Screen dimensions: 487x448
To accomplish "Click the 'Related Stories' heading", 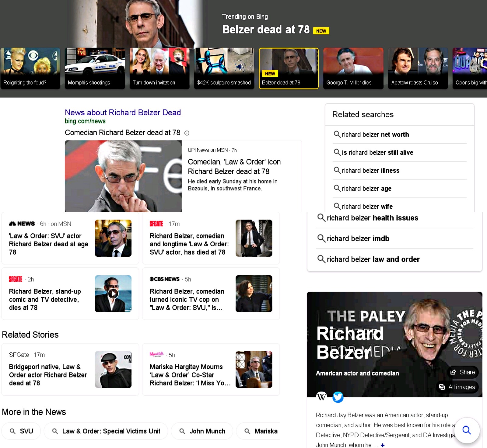I will [x=30, y=335].
